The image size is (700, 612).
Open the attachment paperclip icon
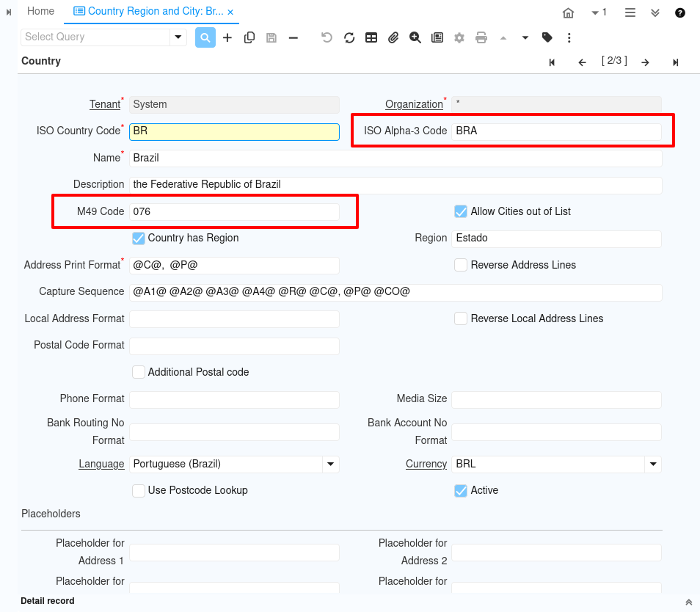tap(393, 37)
